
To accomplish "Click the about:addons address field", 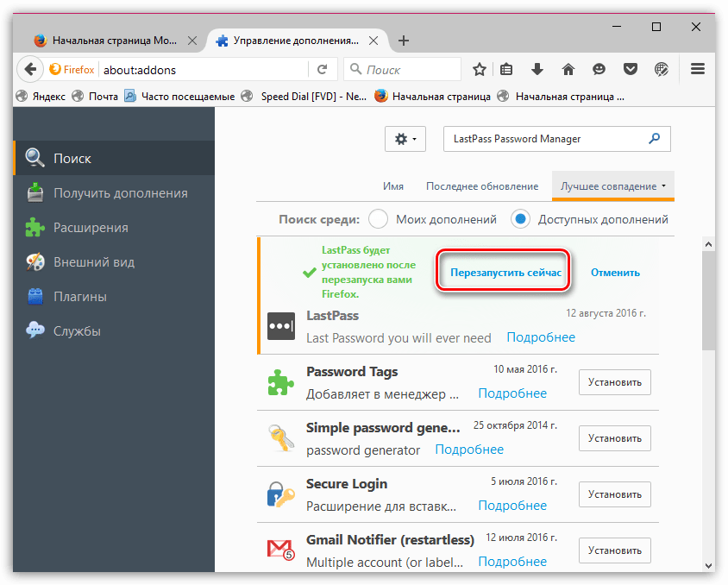I will (204, 70).
